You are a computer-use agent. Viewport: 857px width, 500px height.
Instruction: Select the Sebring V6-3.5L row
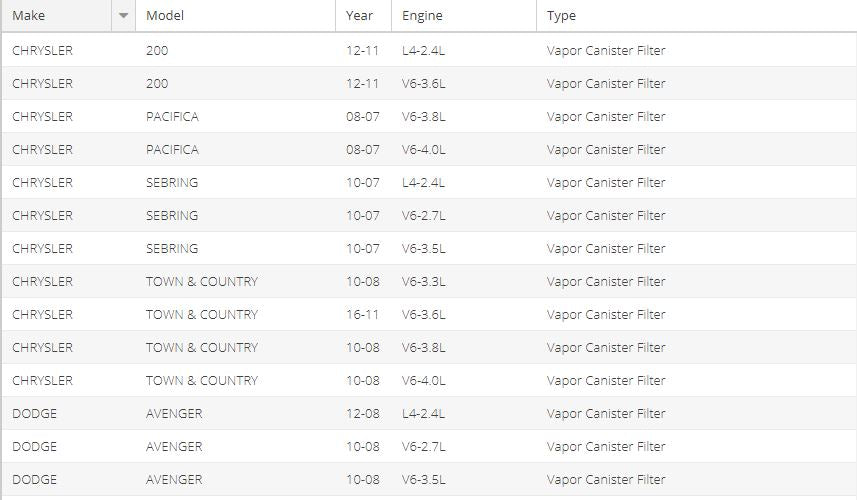[x=428, y=248]
